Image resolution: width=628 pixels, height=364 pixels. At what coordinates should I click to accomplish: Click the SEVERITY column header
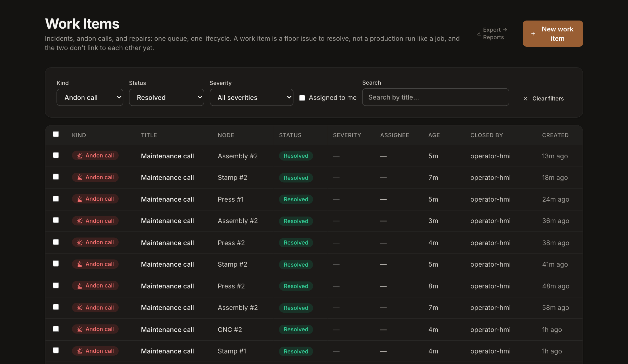347,135
